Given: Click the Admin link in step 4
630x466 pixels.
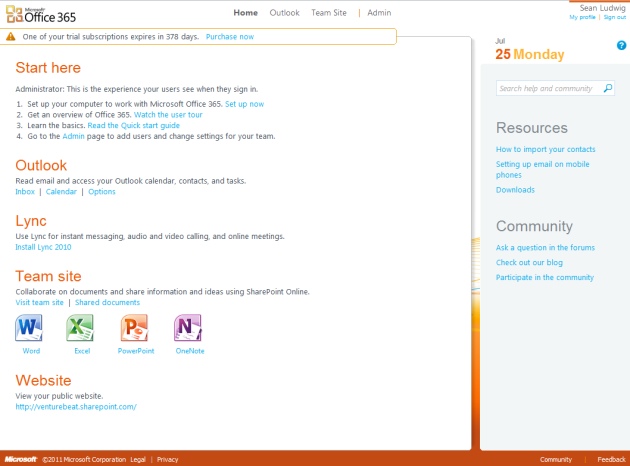Looking at the screenshot, I should 74,136.
